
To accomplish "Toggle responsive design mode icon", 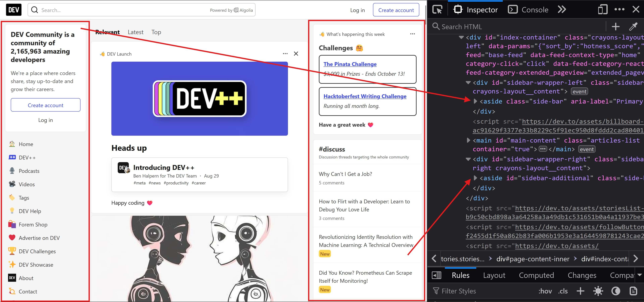I will [x=603, y=10].
